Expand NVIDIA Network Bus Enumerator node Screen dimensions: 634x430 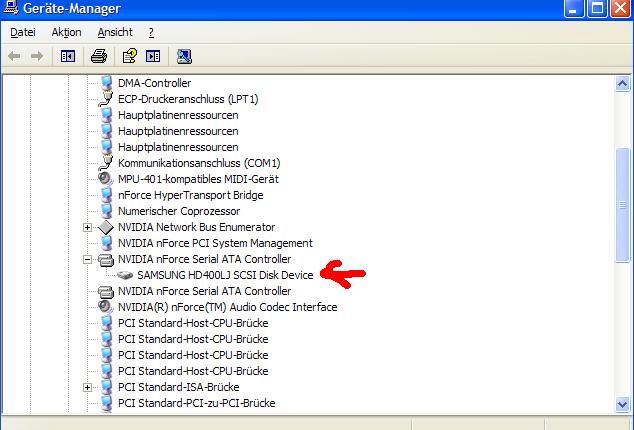[87, 227]
